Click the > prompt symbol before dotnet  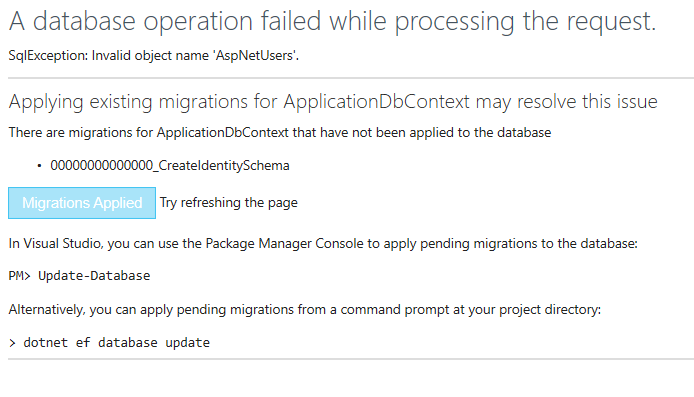coord(12,343)
